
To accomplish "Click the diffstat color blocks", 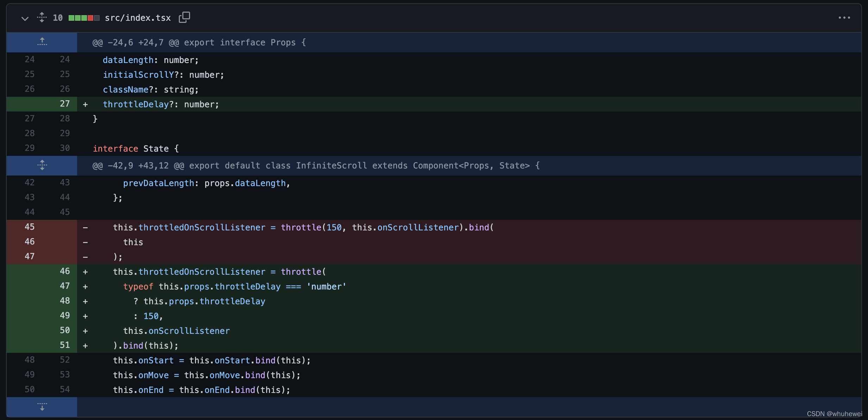I will tap(84, 18).
